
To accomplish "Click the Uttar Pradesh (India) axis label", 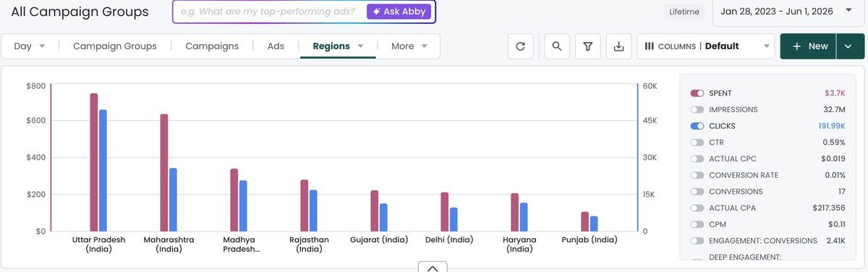I will click(x=99, y=244).
